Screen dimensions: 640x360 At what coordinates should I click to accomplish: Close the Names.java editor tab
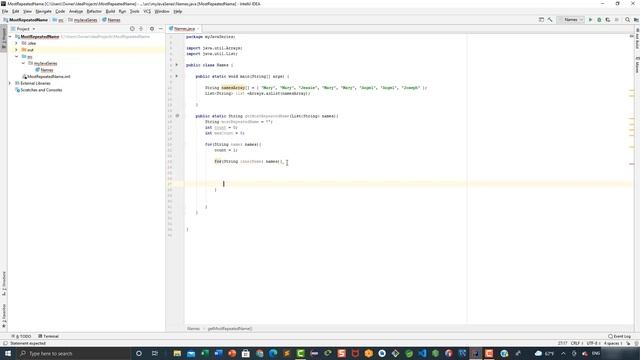[x=198, y=29]
